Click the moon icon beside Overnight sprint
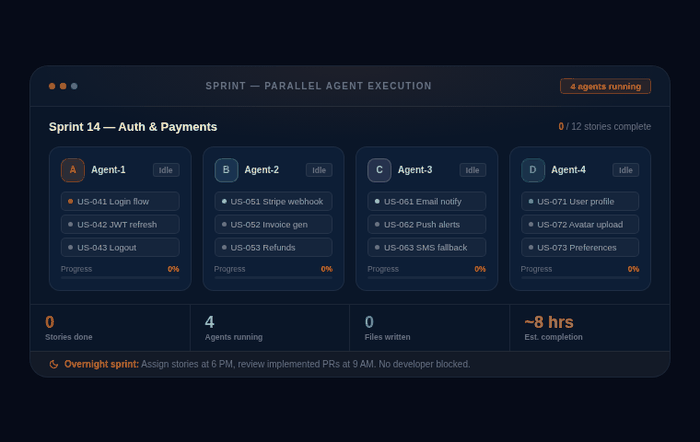Screen dimensions: 700x442 click(x=54, y=364)
